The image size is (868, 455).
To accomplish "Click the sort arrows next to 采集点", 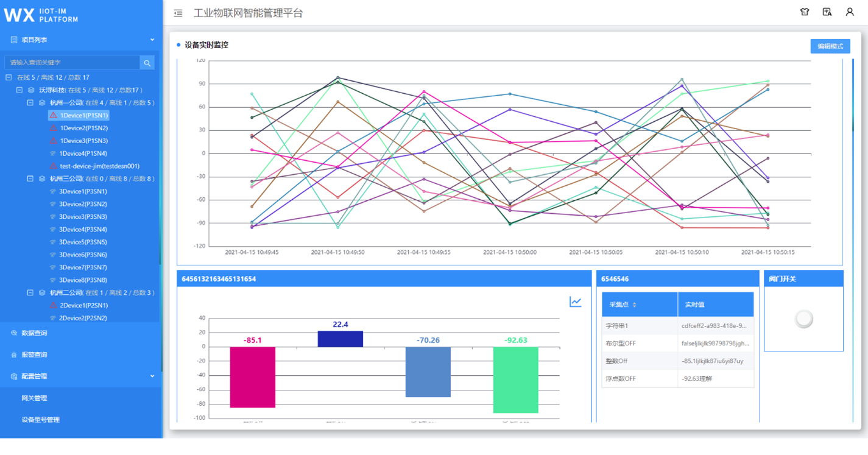I will (x=634, y=305).
